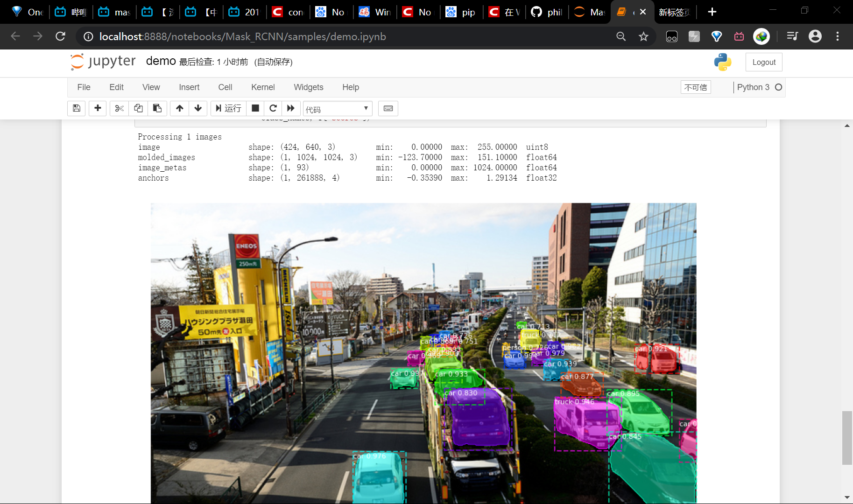This screenshot has width=853, height=504.
Task: Click the 'anchors' output row
Action: pos(347,178)
